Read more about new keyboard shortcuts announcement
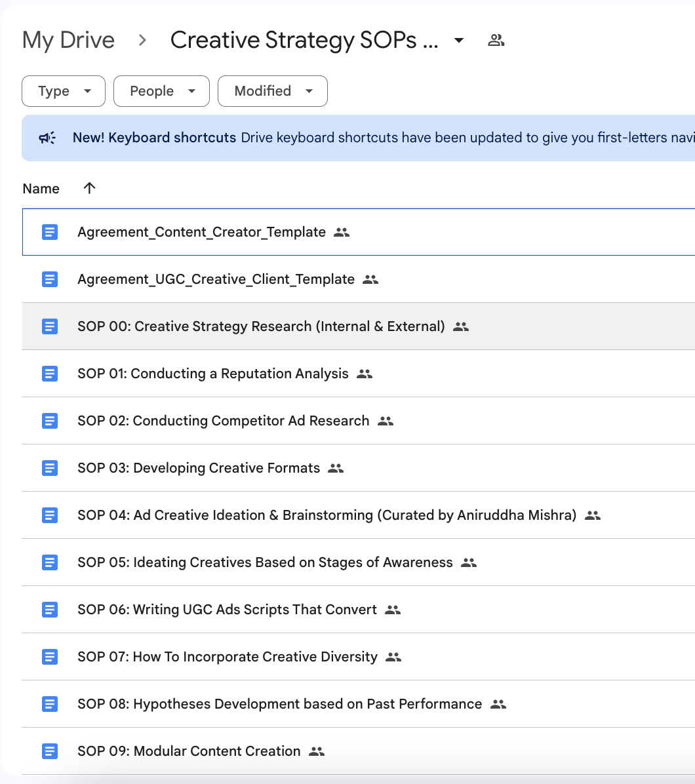The image size is (695, 784). click(x=154, y=138)
